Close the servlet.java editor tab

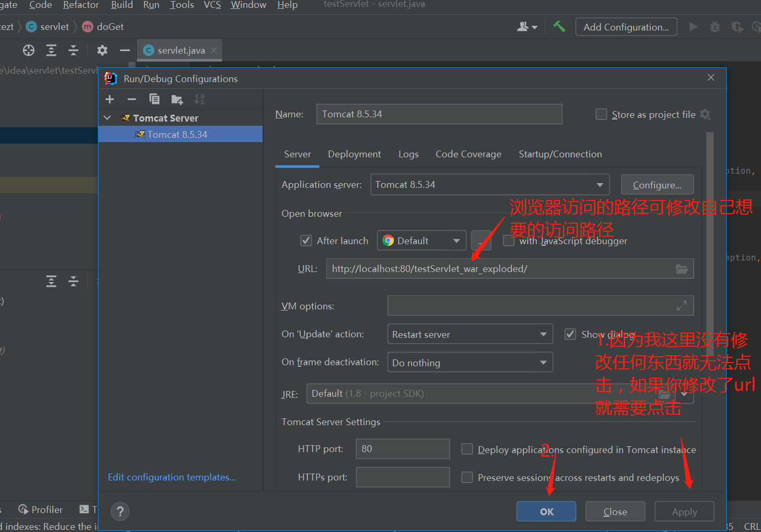coord(214,51)
